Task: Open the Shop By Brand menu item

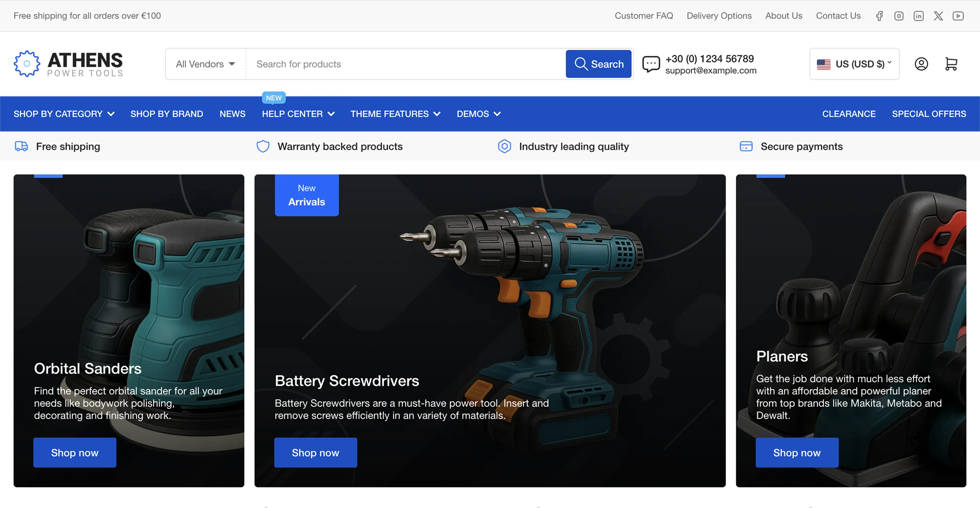Action: tap(167, 114)
